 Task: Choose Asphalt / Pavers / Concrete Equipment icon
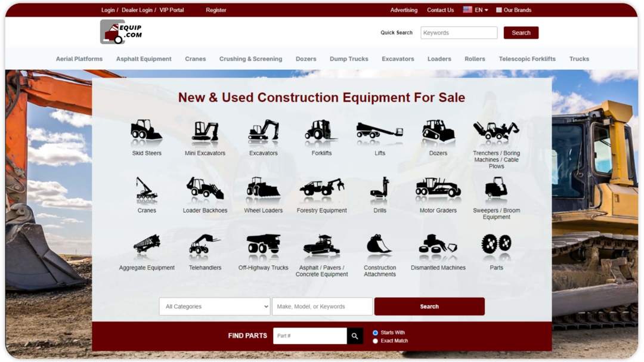click(321, 245)
